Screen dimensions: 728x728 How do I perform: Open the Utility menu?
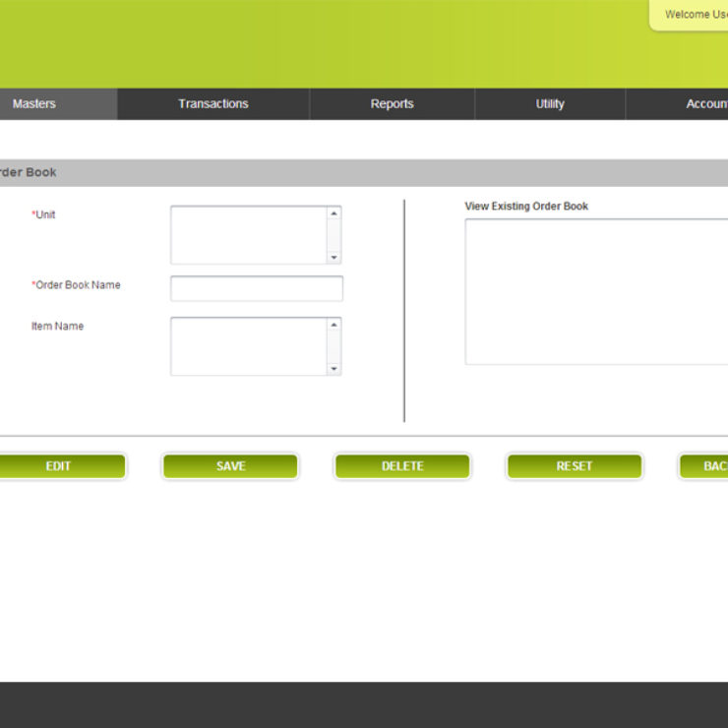pos(549,104)
